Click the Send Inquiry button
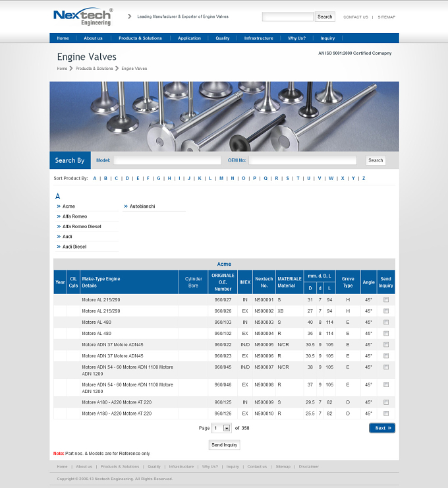 pyautogui.click(x=224, y=444)
